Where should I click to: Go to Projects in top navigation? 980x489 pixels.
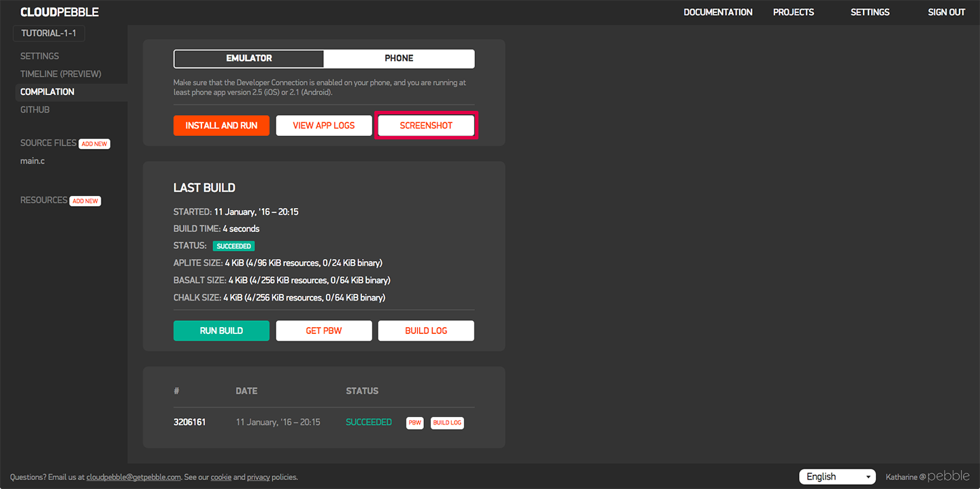coord(794,12)
